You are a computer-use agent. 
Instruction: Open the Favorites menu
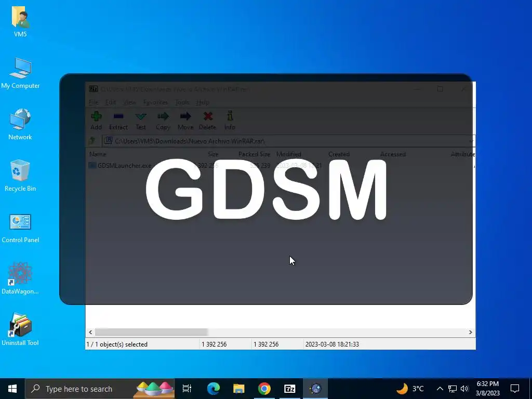[x=155, y=102]
